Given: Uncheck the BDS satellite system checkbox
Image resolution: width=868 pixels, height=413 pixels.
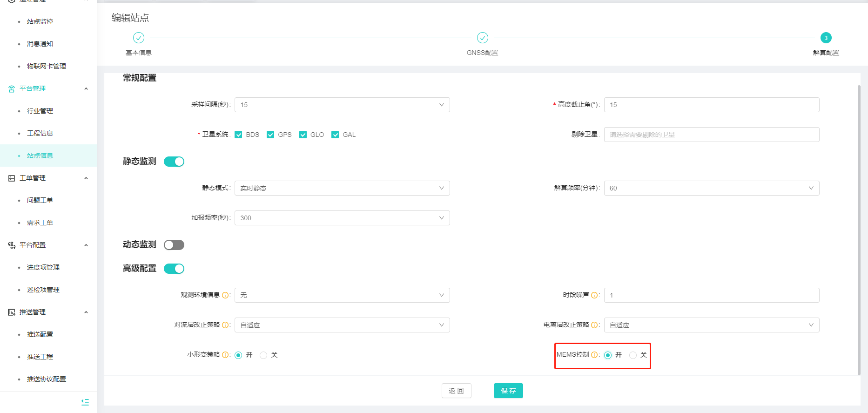Looking at the screenshot, I should [238, 135].
